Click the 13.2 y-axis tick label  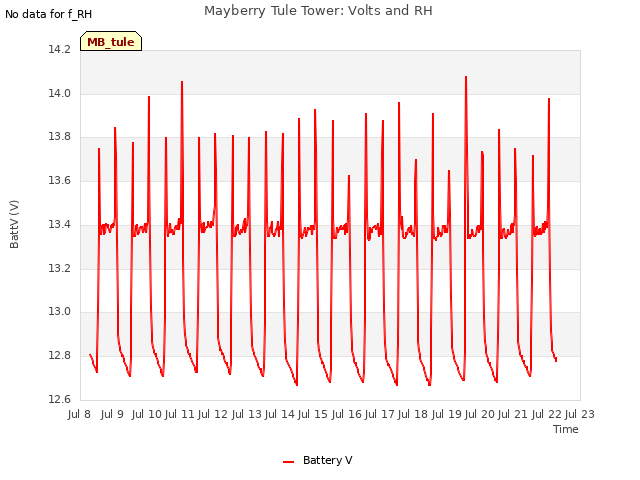coord(60,268)
